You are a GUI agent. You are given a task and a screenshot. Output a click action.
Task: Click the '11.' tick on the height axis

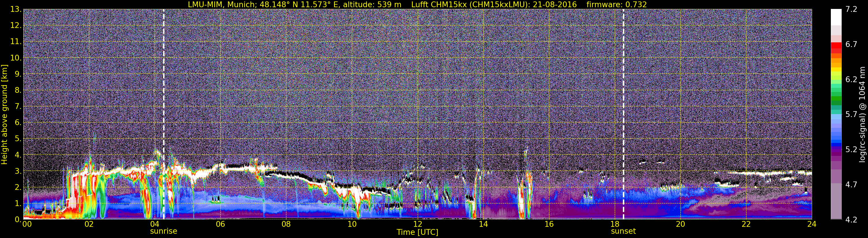point(16,42)
